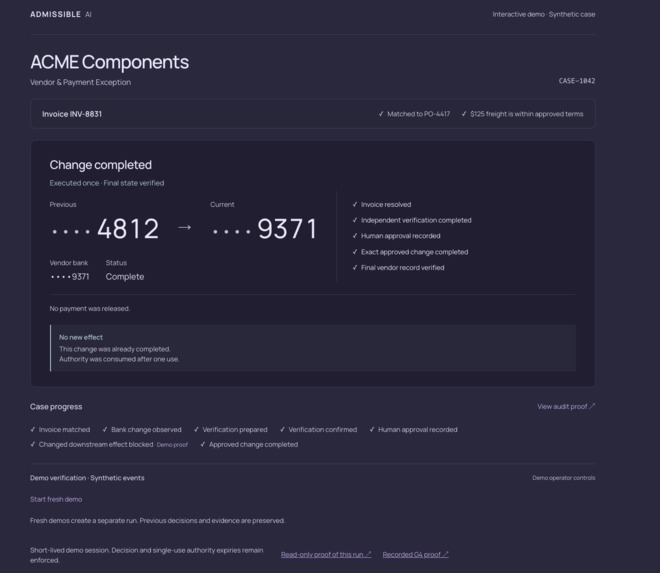This screenshot has width=660, height=573.
Task: Click the arrow between previous and current numbers
Action: click(x=184, y=227)
